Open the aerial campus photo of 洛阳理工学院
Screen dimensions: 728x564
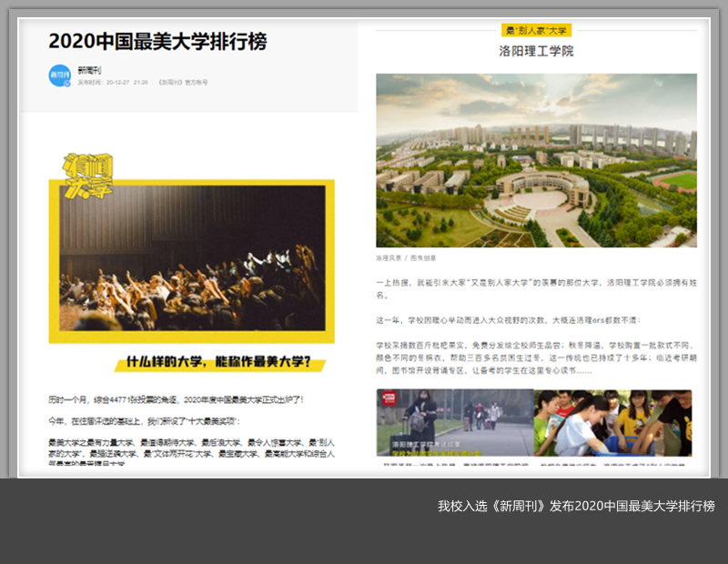[x=536, y=160]
